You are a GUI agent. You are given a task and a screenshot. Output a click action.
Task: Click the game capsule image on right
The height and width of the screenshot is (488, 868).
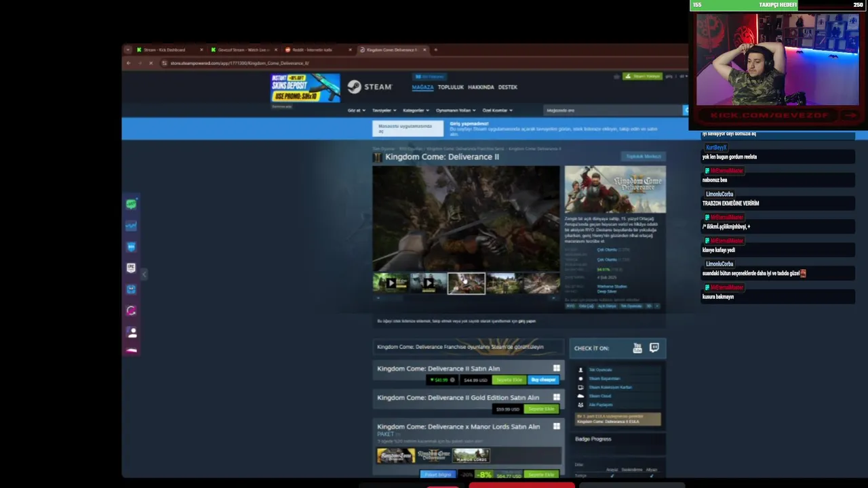coord(615,190)
